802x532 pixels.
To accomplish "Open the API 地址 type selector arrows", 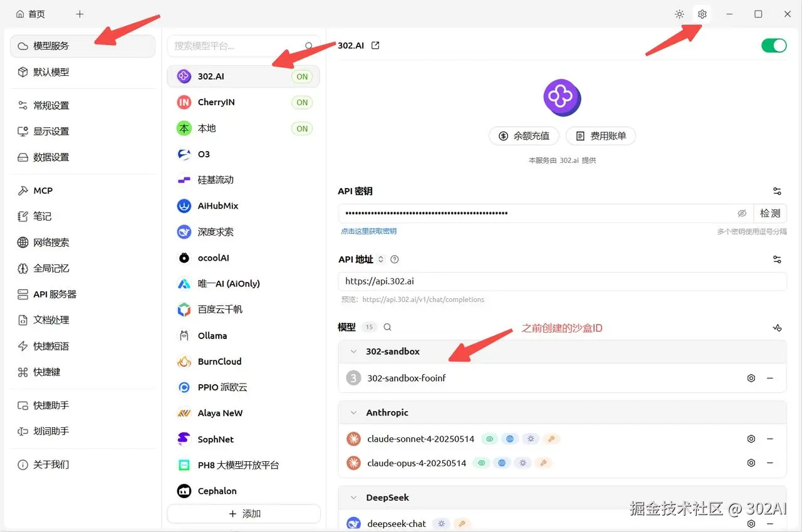I will click(380, 259).
